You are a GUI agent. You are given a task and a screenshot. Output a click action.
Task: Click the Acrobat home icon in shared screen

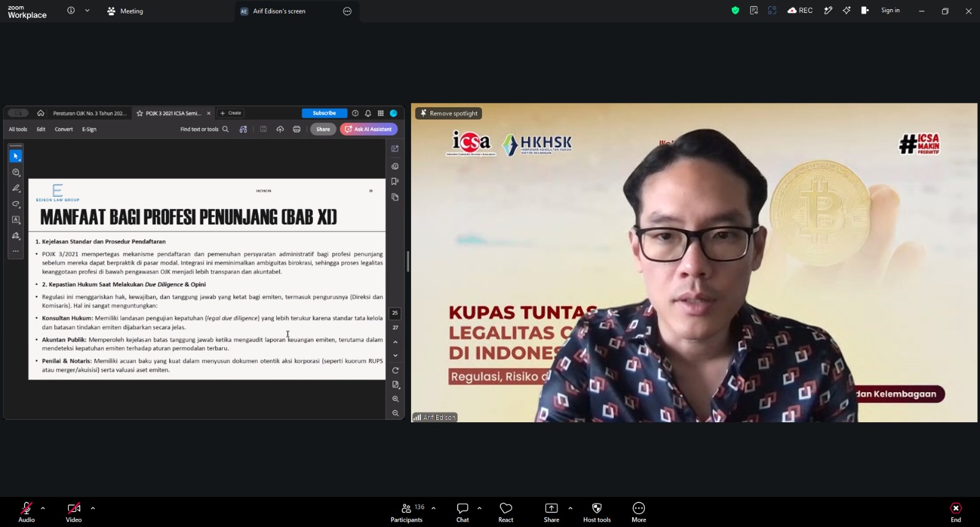coord(40,113)
